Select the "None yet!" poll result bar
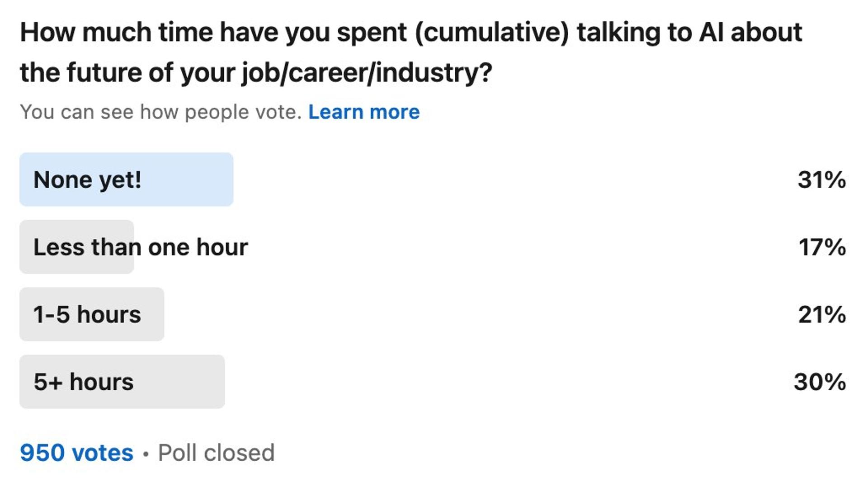 126,180
